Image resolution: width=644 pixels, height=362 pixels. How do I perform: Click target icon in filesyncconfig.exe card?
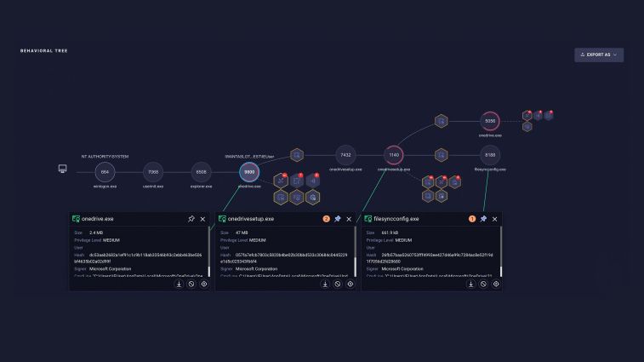496,284
